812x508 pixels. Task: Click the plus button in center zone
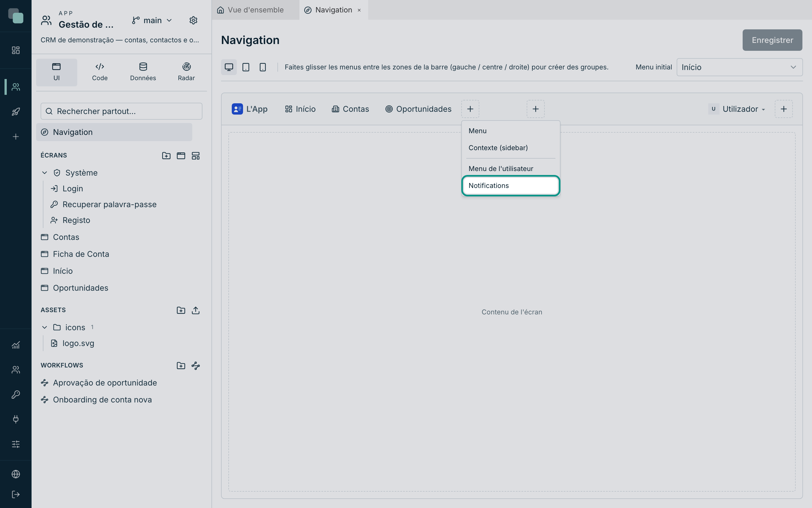coord(535,109)
